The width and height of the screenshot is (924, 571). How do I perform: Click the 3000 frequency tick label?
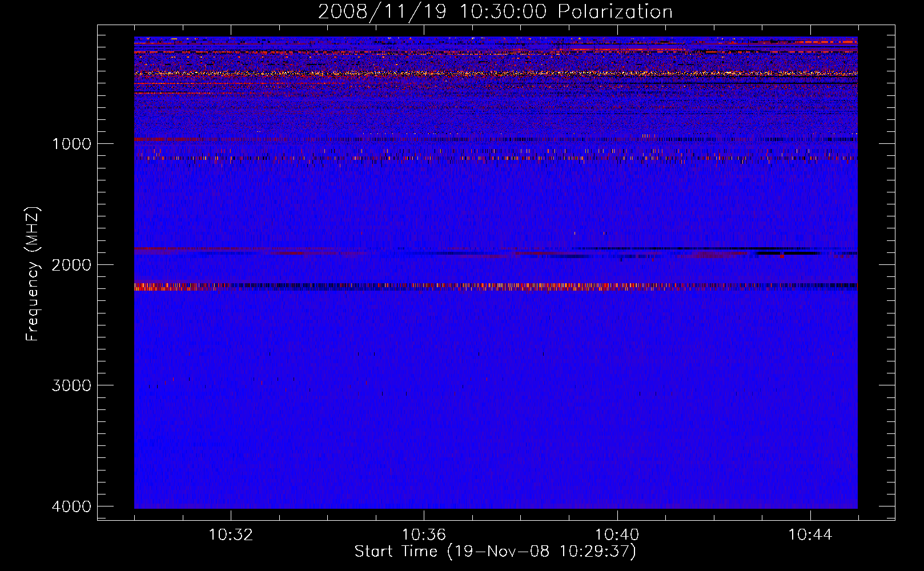tap(71, 385)
